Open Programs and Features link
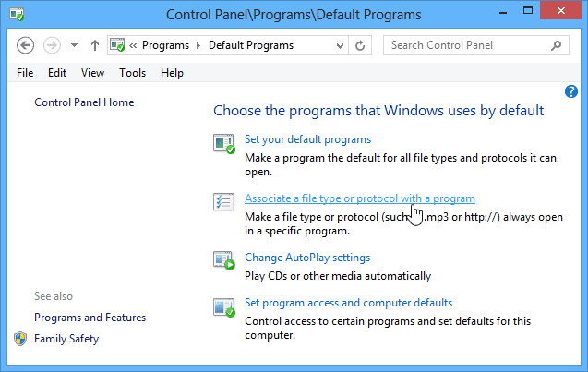The width and height of the screenshot is (588, 372). pyautogui.click(x=90, y=318)
